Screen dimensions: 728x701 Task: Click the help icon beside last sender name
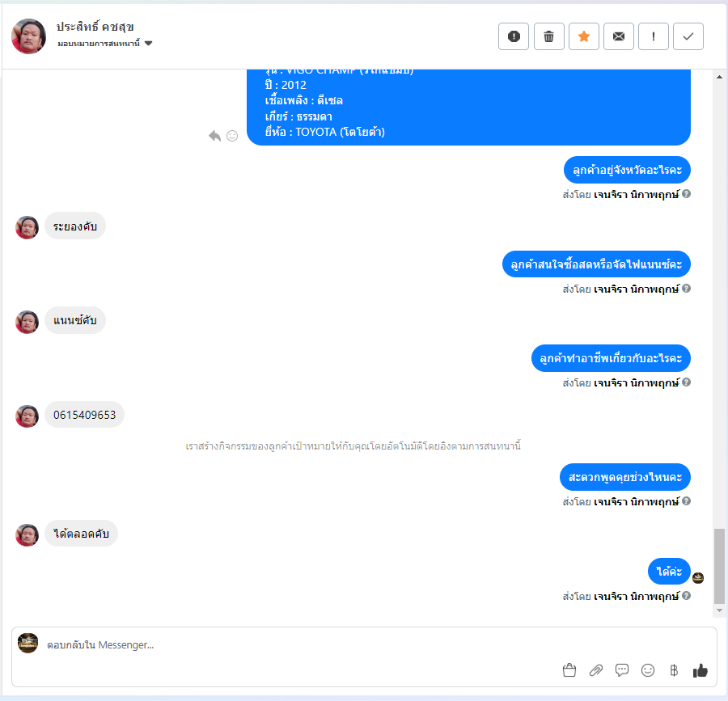(x=686, y=595)
